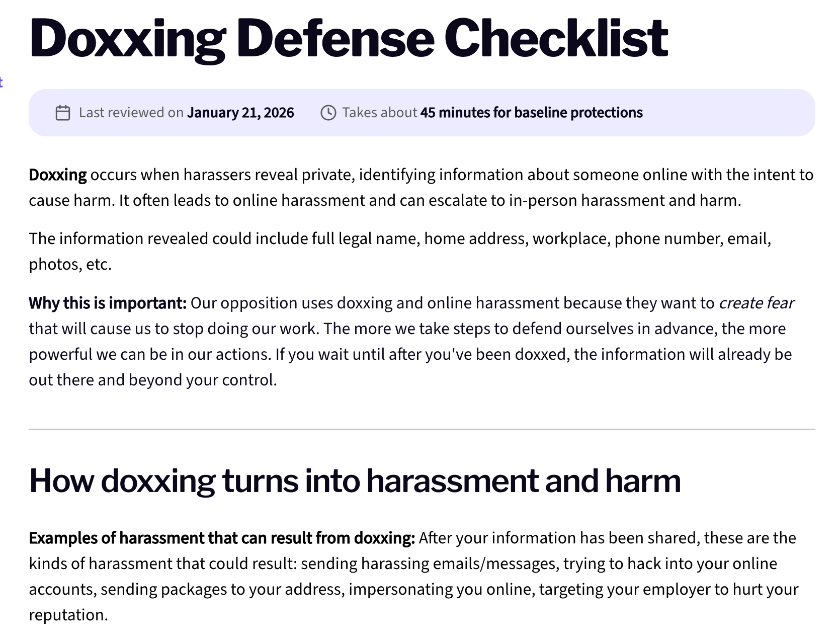
Task: Click the Takes about label
Action: [379, 113]
